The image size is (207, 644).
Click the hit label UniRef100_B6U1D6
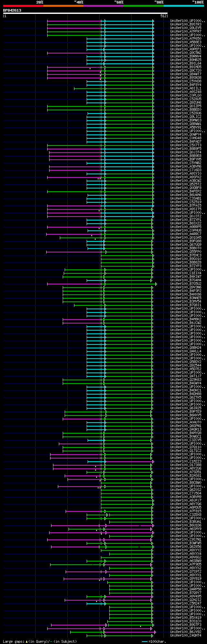point(186,525)
